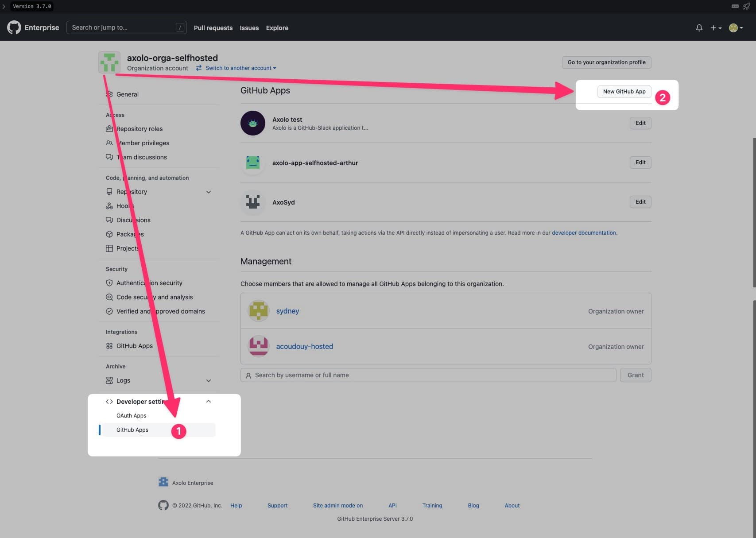Click sydney's user avatar
Image resolution: width=756 pixels, height=538 pixels.
(x=259, y=311)
